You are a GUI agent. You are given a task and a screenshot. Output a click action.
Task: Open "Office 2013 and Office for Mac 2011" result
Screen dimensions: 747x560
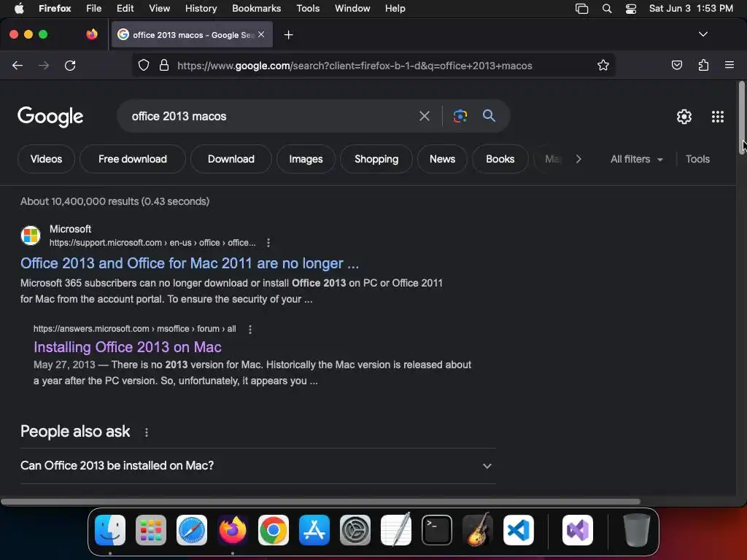[x=190, y=263]
